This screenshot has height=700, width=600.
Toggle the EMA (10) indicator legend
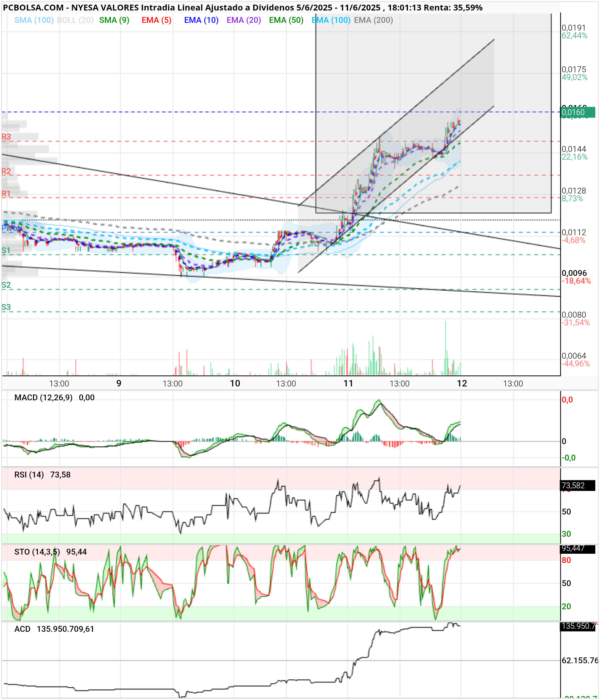click(x=201, y=20)
